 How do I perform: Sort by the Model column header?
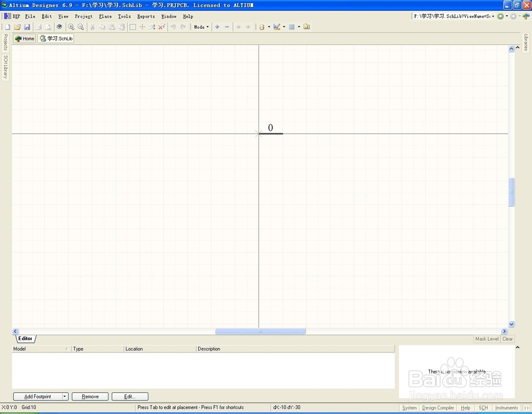(41, 349)
